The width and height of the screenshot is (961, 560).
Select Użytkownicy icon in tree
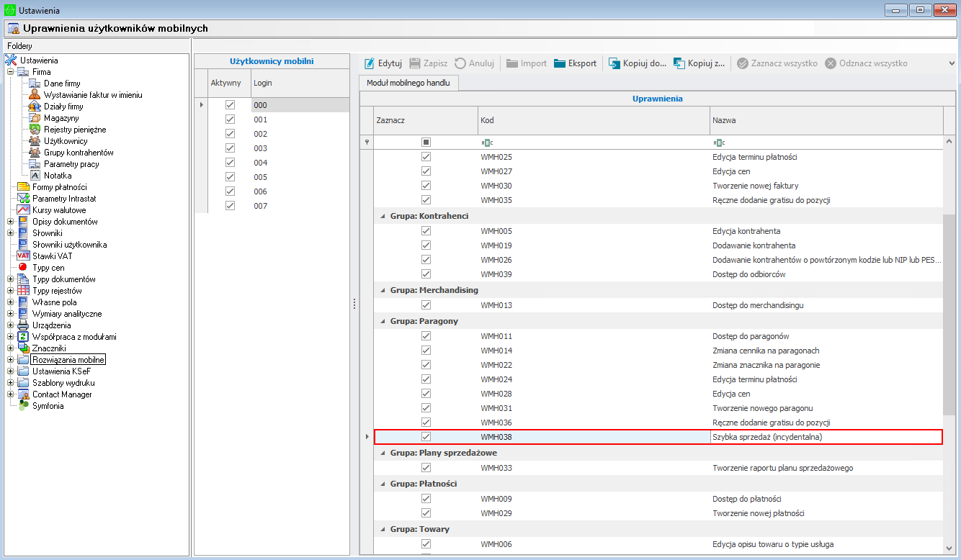pos(35,141)
